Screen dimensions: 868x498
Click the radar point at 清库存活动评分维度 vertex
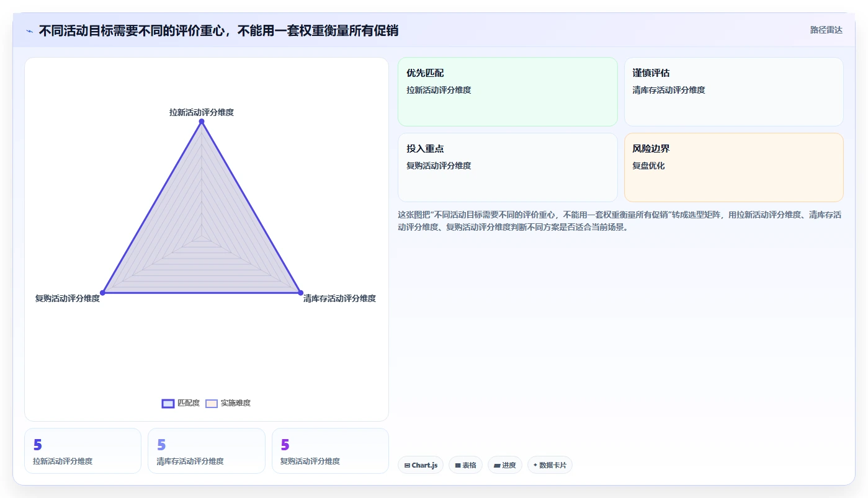pos(300,293)
